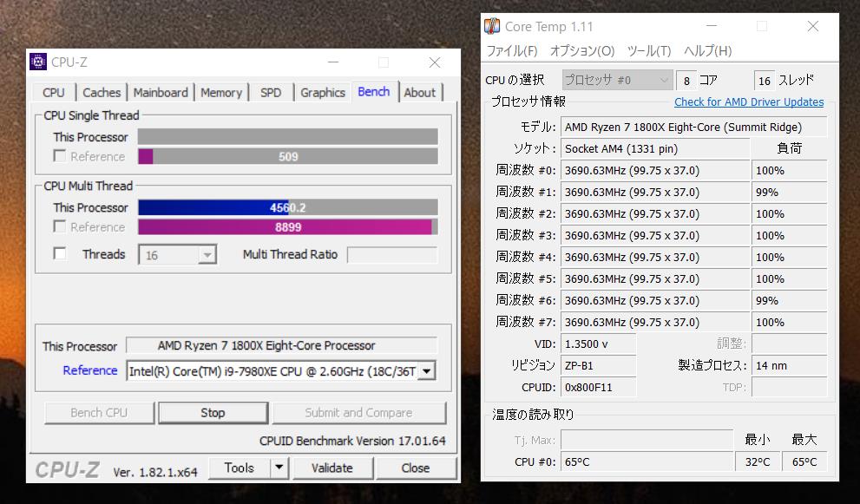Click the blue Reference label link
This screenshot has width=860, height=504.
coord(90,370)
